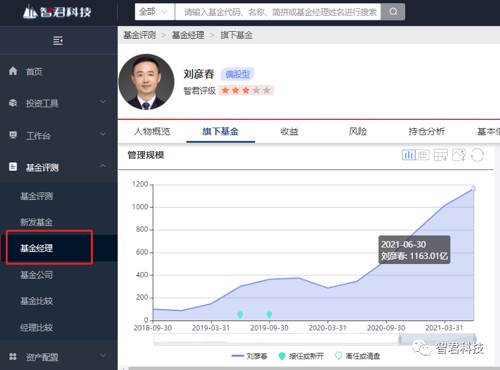Open 基金评测 submenu item
The width and height of the screenshot is (500, 370).
pos(37,196)
